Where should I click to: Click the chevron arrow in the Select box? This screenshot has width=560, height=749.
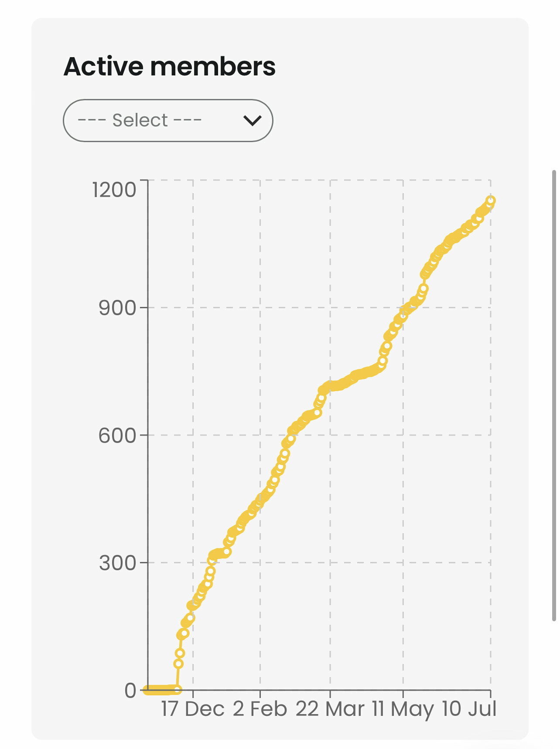click(252, 120)
